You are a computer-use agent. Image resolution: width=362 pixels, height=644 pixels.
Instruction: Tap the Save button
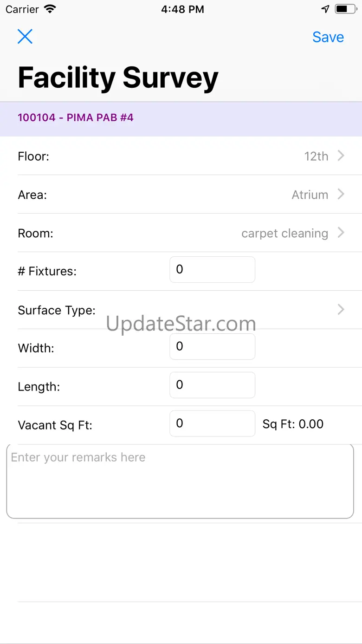click(328, 37)
